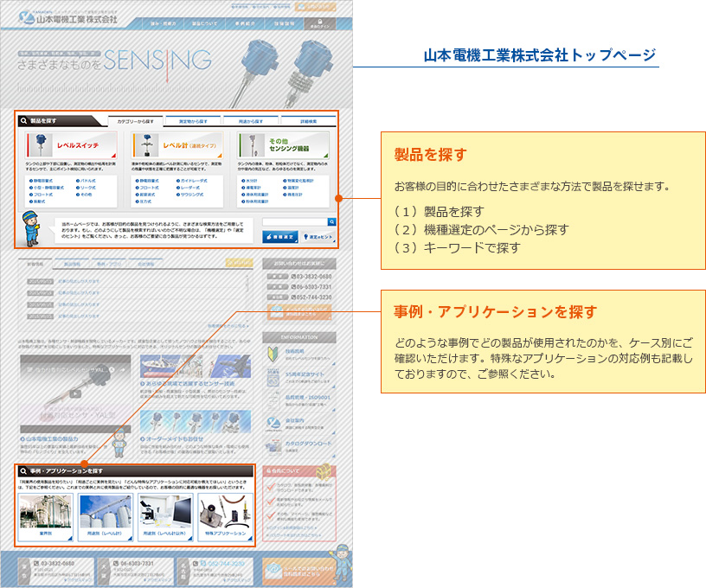Click the 業界別 case study thumbnail

point(45,515)
